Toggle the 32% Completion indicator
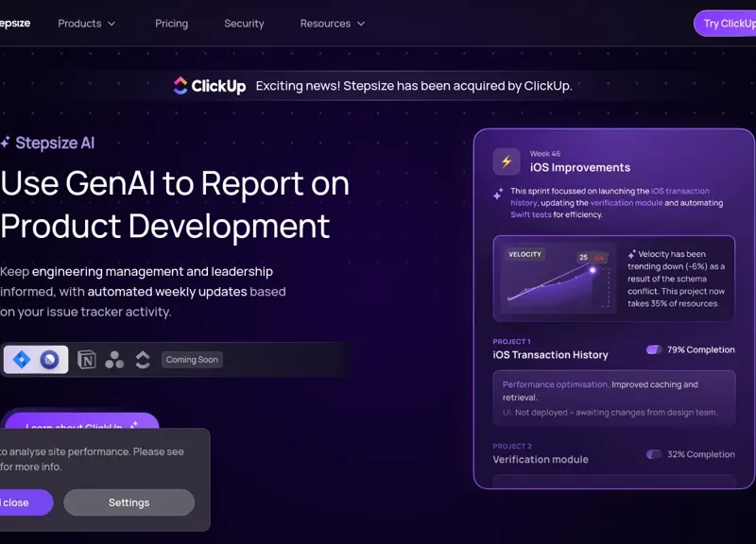The image size is (756, 544). [x=654, y=454]
